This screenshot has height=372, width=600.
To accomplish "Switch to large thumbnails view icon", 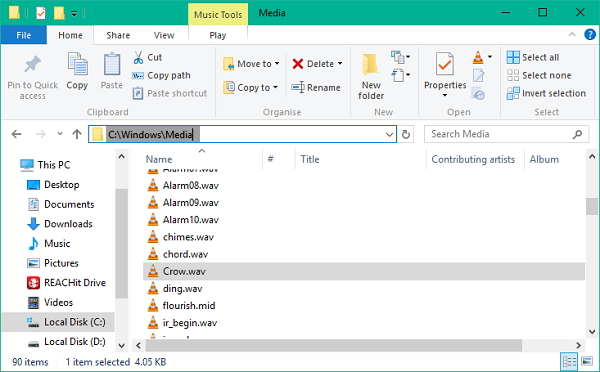I will pyautogui.click(x=587, y=361).
